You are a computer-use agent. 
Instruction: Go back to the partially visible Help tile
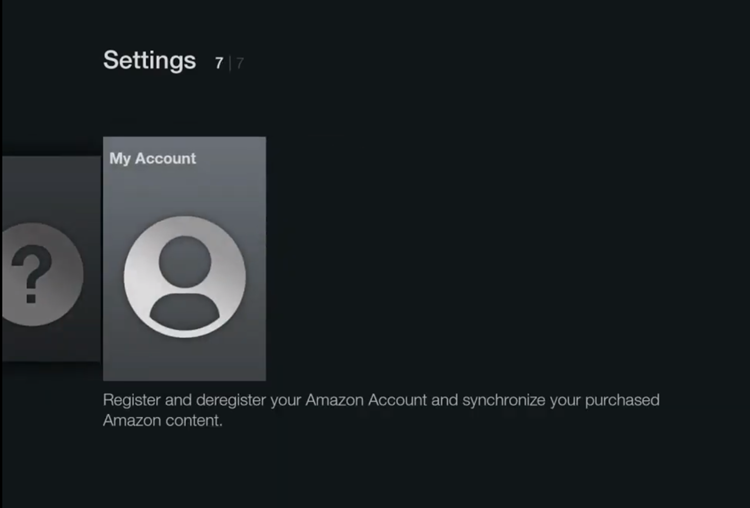click(x=51, y=259)
